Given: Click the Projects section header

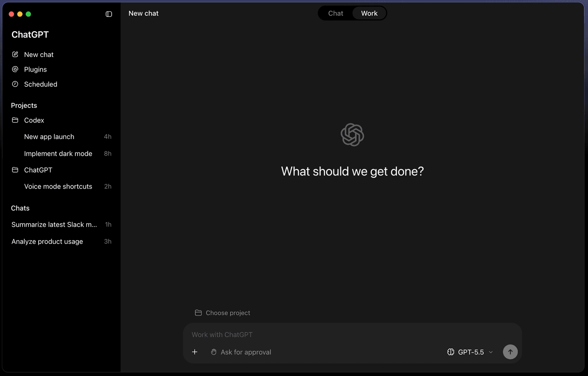Looking at the screenshot, I should [24, 105].
